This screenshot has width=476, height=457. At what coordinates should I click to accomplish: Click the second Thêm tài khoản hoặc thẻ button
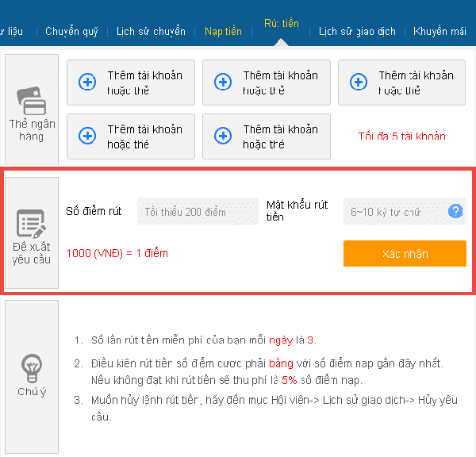click(266, 83)
